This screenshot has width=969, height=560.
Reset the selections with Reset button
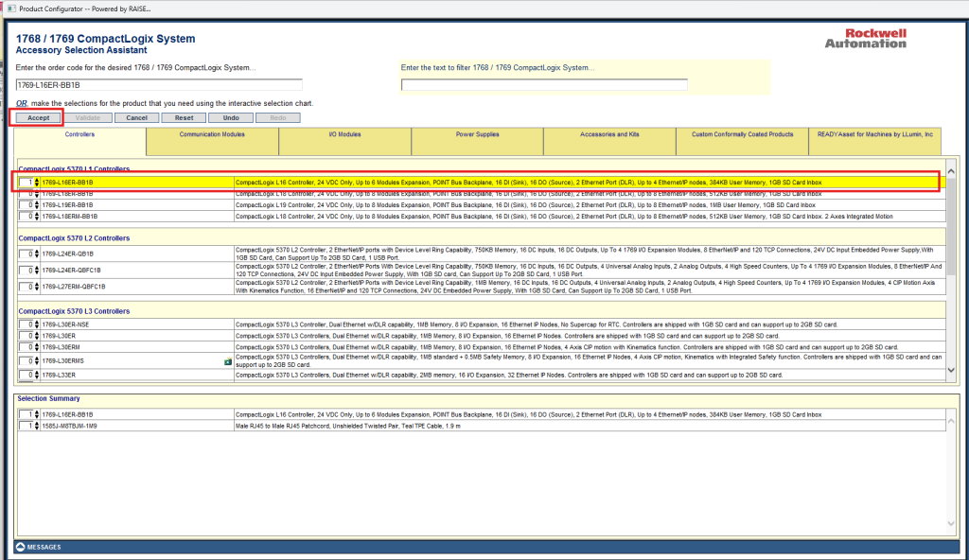click(184, 118)
